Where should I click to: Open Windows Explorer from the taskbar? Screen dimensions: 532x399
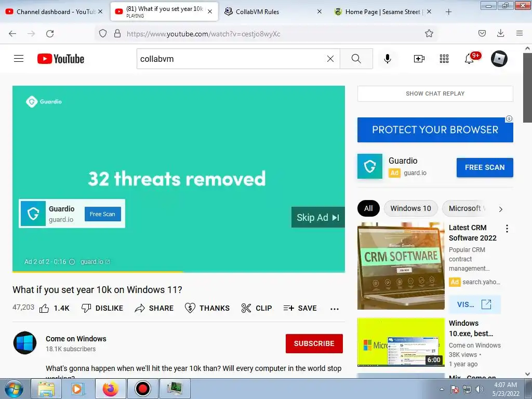(46, 389)
